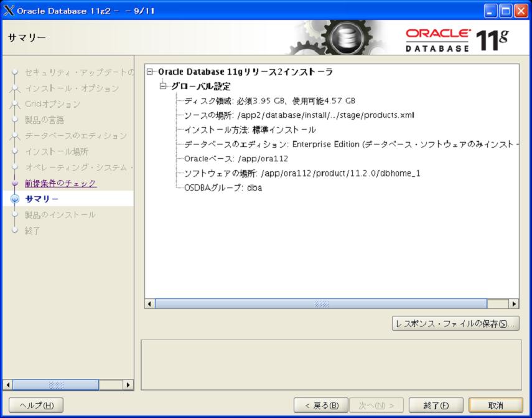
Task: Click the 終了(F) finish button
Action: click(x=436, y=406)
